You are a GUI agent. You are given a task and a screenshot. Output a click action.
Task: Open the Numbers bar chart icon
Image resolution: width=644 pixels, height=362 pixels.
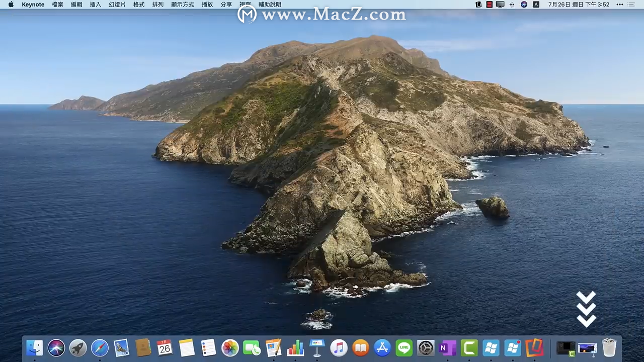(295, 347)
